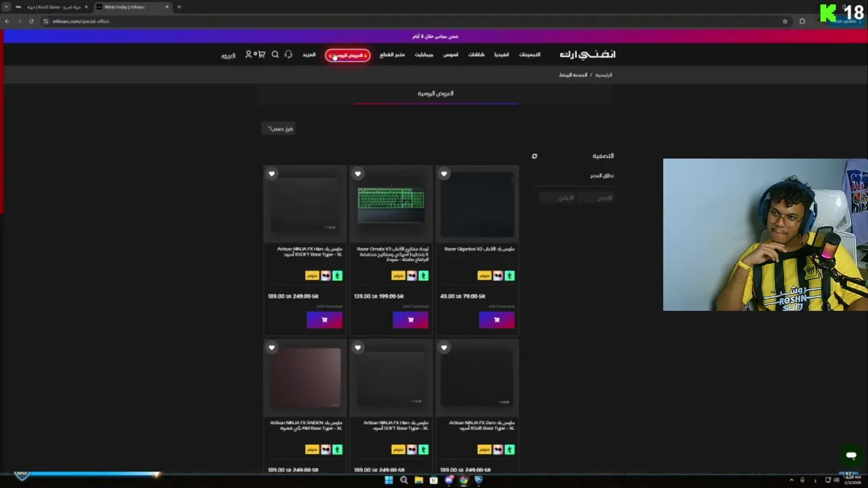Open متجر القطع navigation item
The width and height of the screenshot is (868, 488).
click(392, 55)
